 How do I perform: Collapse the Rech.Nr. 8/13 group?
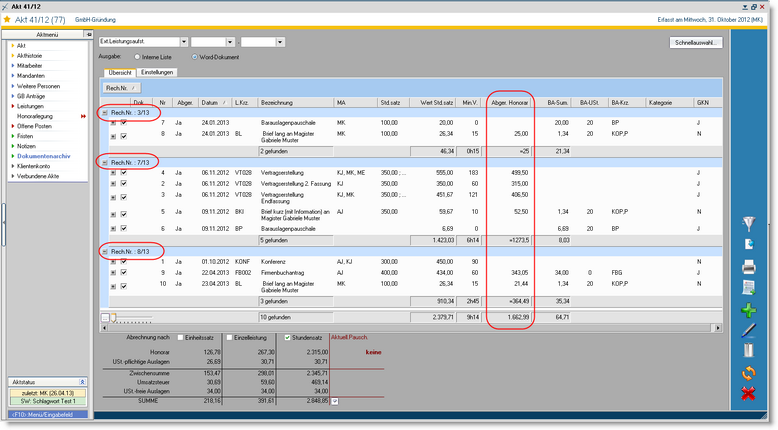pos(105,251)
